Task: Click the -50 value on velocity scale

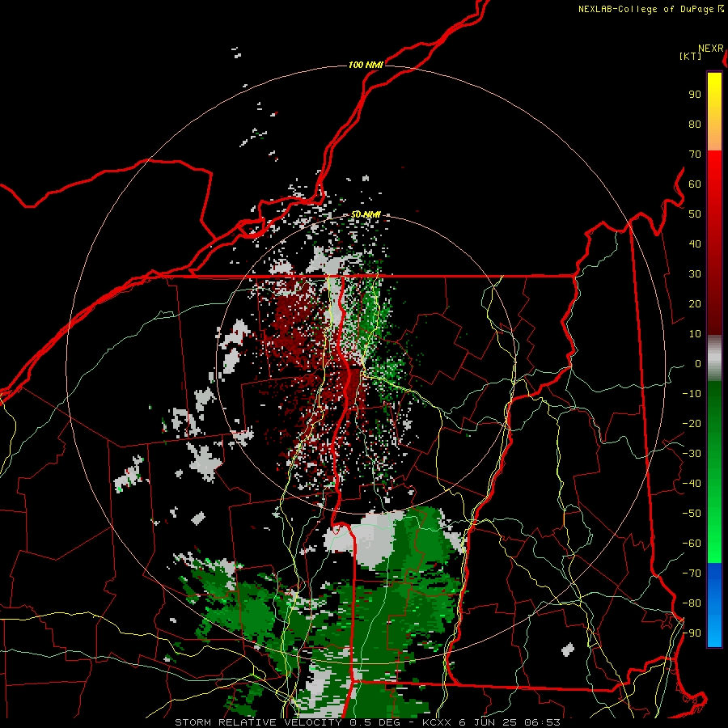Action: (x=692, y=514)
